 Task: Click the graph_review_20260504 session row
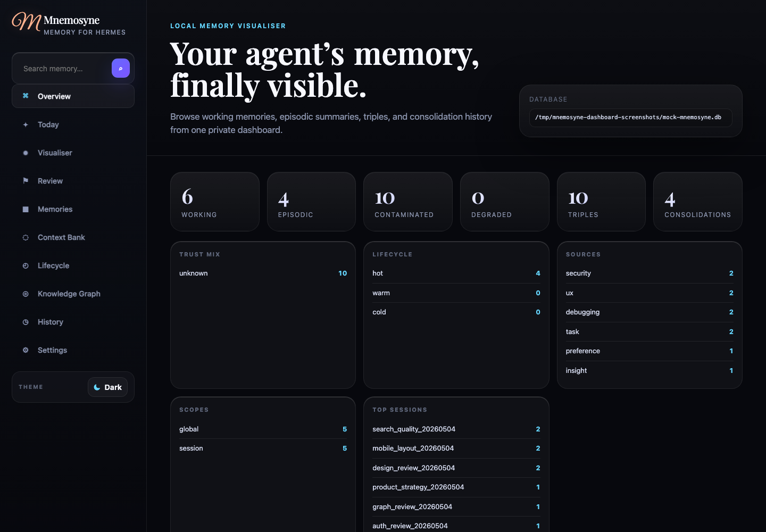456,507
